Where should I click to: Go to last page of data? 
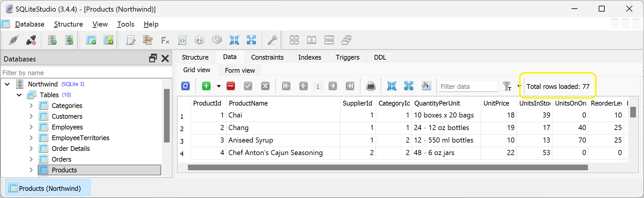tap(350, 86)
